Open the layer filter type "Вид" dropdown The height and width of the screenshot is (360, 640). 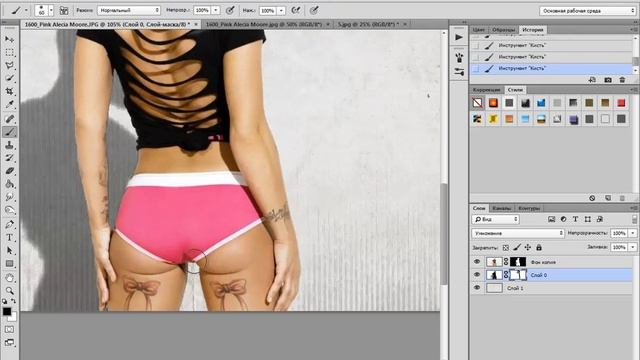point(496,219)
